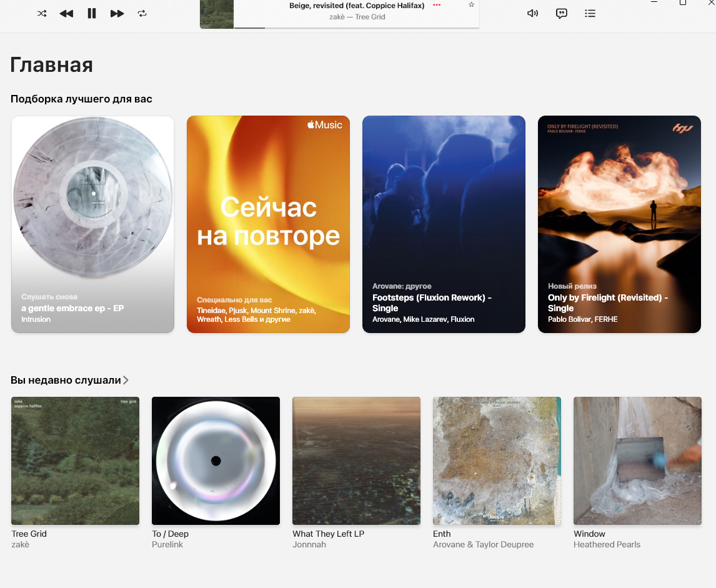Open a gentle embrace ep card
This screenshot has width=716, height=588.
pyautogui.click(x=92, y=224)
